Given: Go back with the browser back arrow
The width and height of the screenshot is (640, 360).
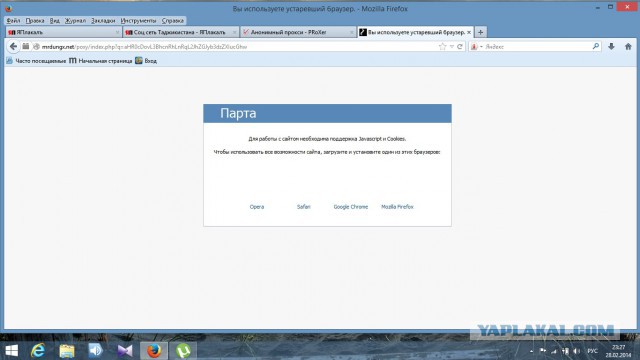Looking at the screenshot, I should (13, 47).
